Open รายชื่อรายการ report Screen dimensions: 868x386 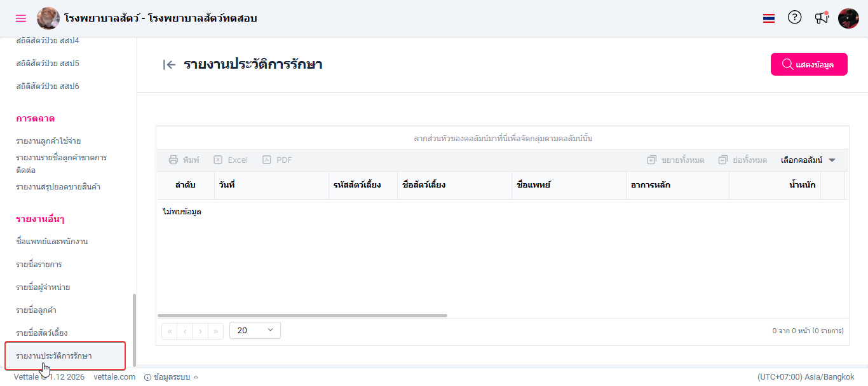tap(39, 265)
